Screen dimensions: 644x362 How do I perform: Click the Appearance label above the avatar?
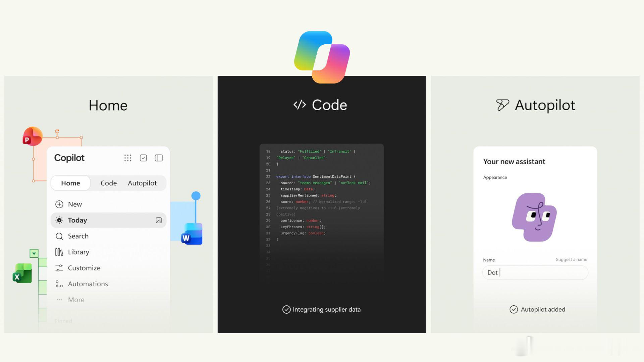pyautogui.click(x=495, y=177)
